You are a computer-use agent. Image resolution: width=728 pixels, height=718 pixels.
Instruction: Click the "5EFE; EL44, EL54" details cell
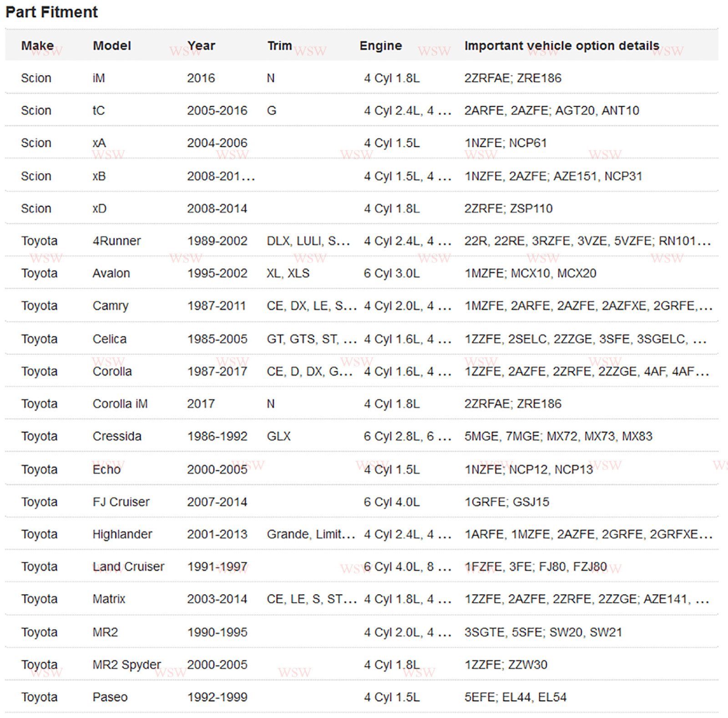point(516,697)
